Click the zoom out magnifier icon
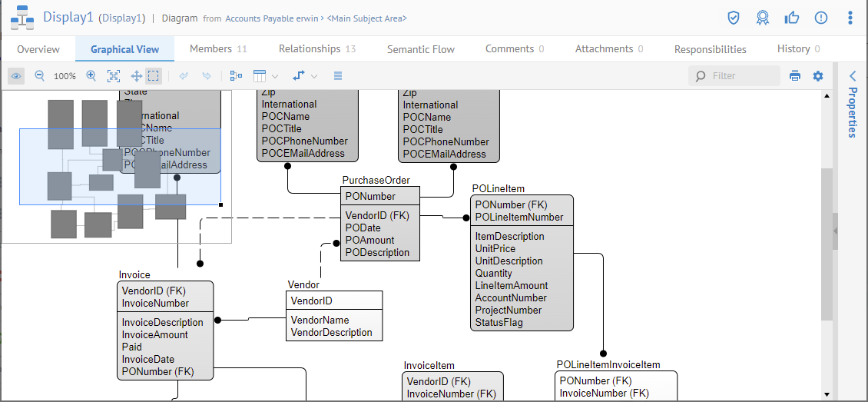Screen dimensions: 868x402 [x=40, y=76]
